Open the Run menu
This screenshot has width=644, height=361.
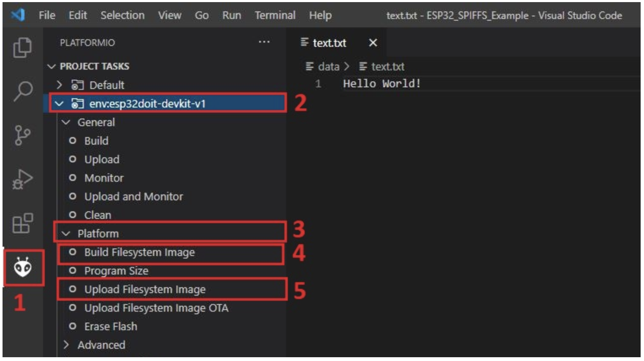232,16
